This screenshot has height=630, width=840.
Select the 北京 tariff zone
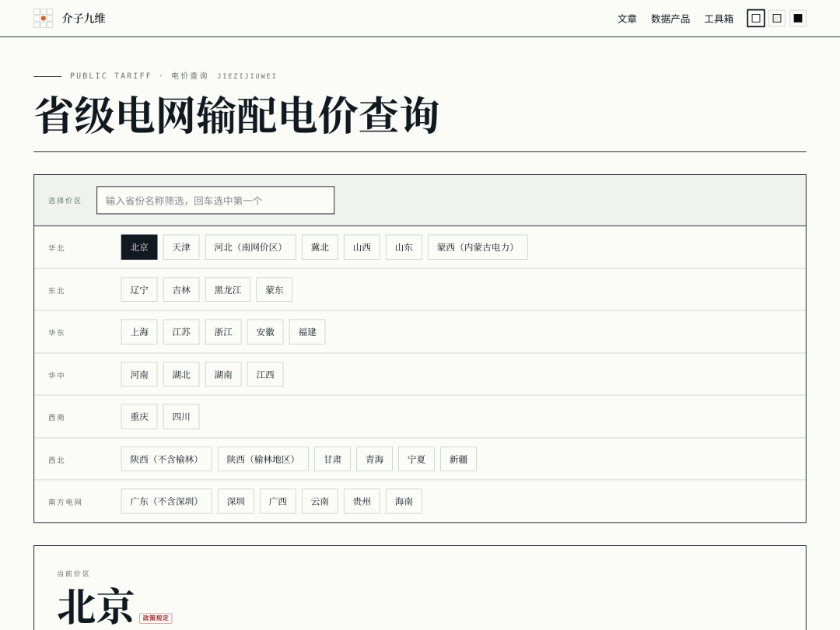tap(139, 247)
